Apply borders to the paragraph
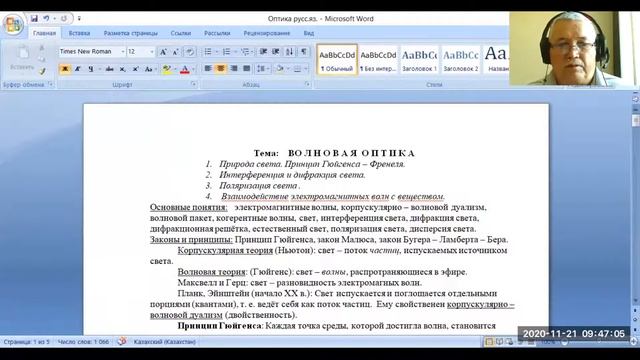The height and width of the screenshot is (360, 640). click(x=298, y=69)
